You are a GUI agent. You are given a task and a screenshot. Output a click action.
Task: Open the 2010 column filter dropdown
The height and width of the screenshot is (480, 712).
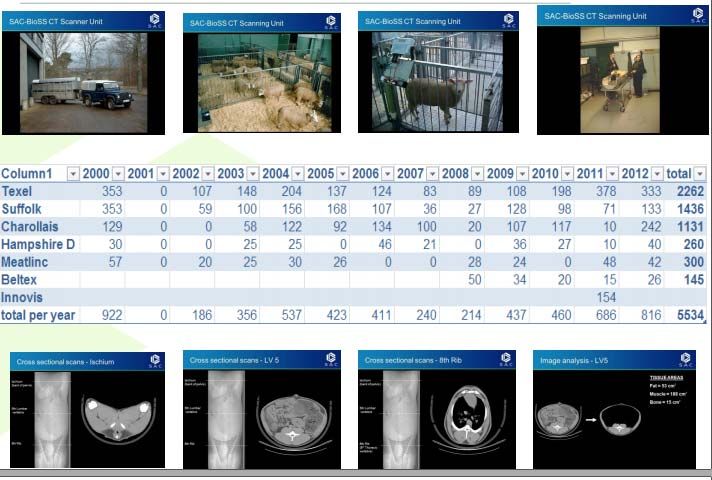568,173
